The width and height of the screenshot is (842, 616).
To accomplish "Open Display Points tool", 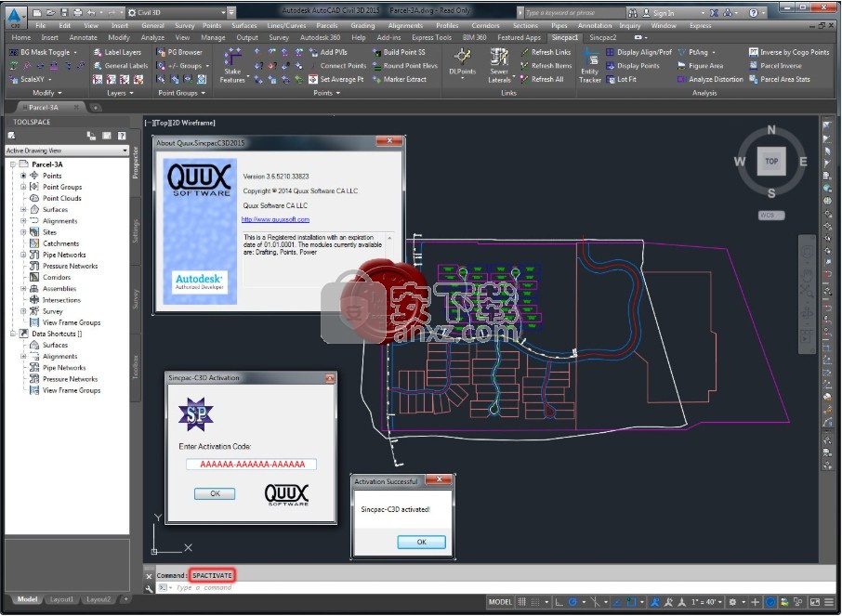I will click(633, 66).
